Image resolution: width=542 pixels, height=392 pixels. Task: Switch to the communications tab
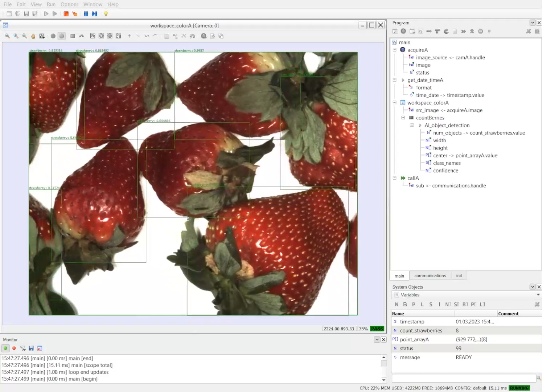pyautogui.click(x=430, y=276)
